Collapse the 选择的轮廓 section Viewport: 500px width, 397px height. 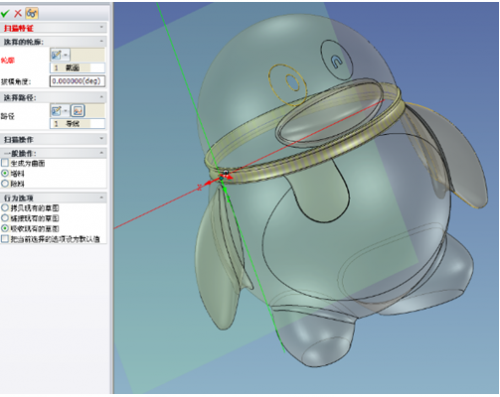click(102, 42)
